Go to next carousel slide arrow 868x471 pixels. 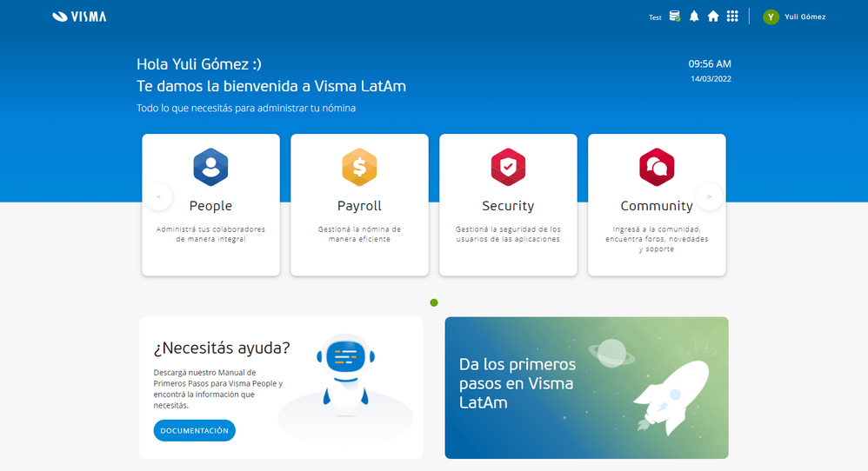(x=709, y=196)
